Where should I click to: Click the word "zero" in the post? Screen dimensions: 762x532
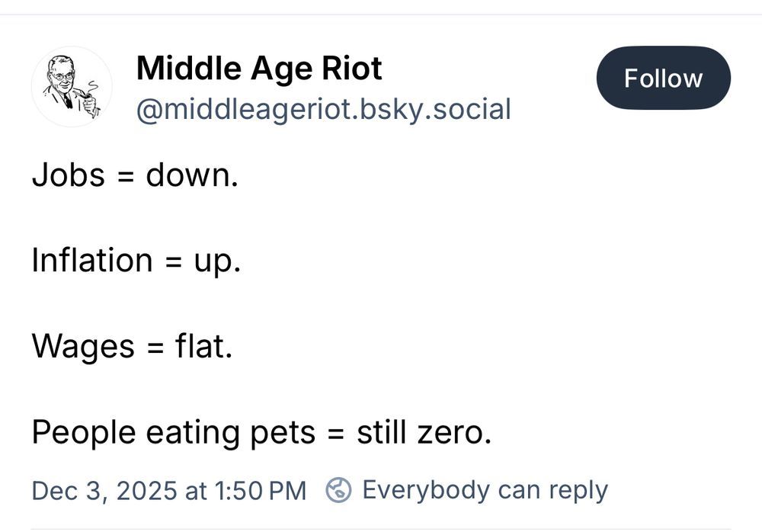pos(453,433)
